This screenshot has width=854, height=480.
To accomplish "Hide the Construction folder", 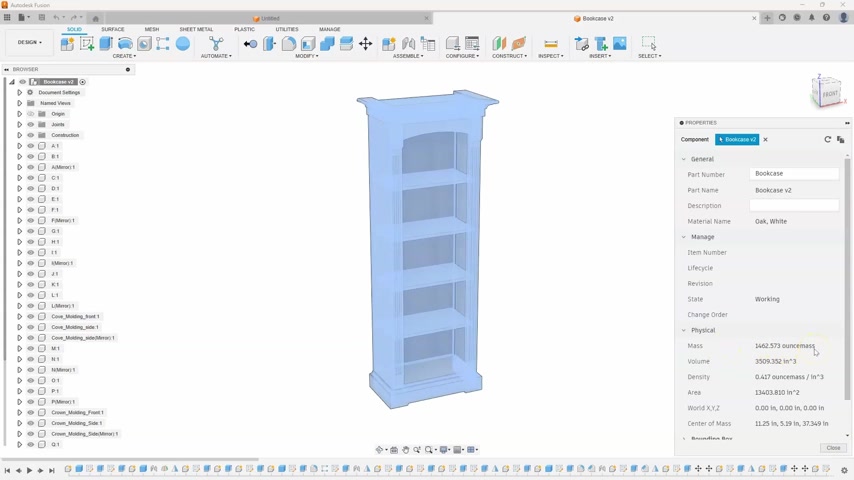I will point(30,135).
